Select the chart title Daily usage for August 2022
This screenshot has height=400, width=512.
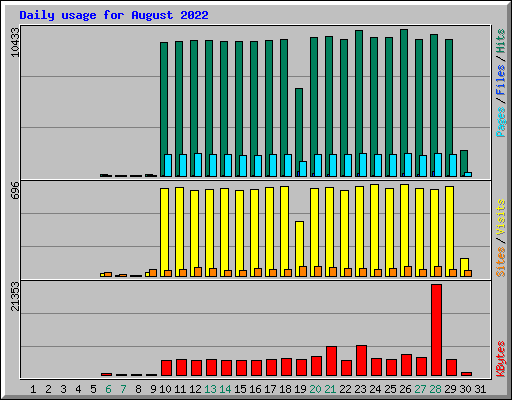pos(114,15)
